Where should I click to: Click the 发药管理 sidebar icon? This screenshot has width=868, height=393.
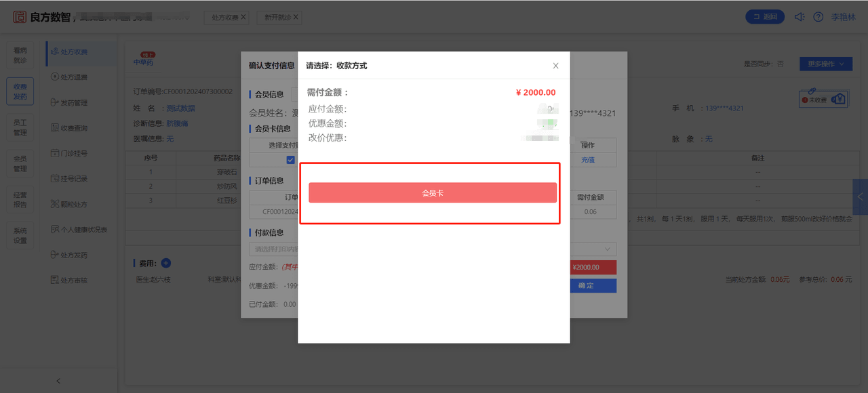click(55, 102)
